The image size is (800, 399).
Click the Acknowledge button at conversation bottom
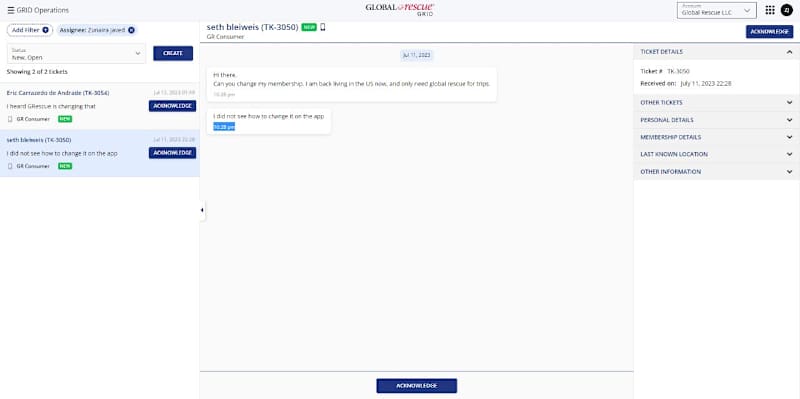click(x=416, y=386)
